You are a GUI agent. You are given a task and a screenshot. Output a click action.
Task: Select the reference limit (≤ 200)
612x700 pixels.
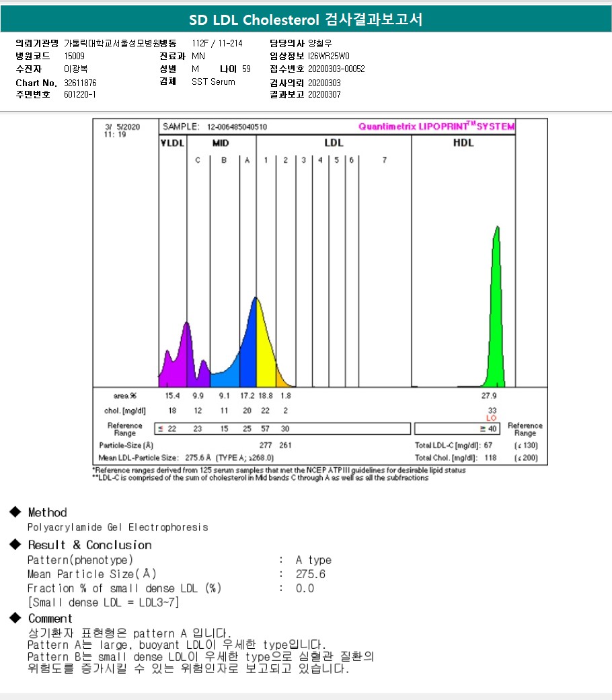(526, 458)
